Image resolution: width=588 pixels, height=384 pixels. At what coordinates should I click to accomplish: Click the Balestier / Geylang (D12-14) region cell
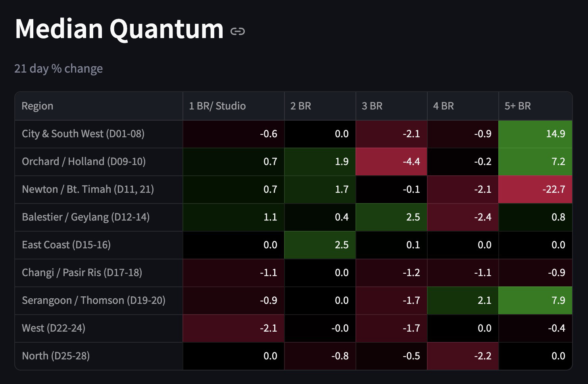point(86,217)
